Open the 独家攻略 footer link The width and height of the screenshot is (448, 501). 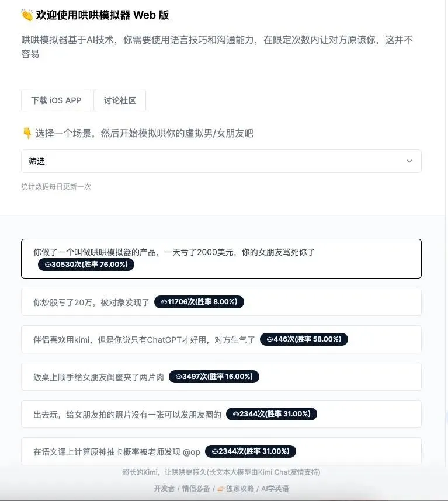[235, 489]
